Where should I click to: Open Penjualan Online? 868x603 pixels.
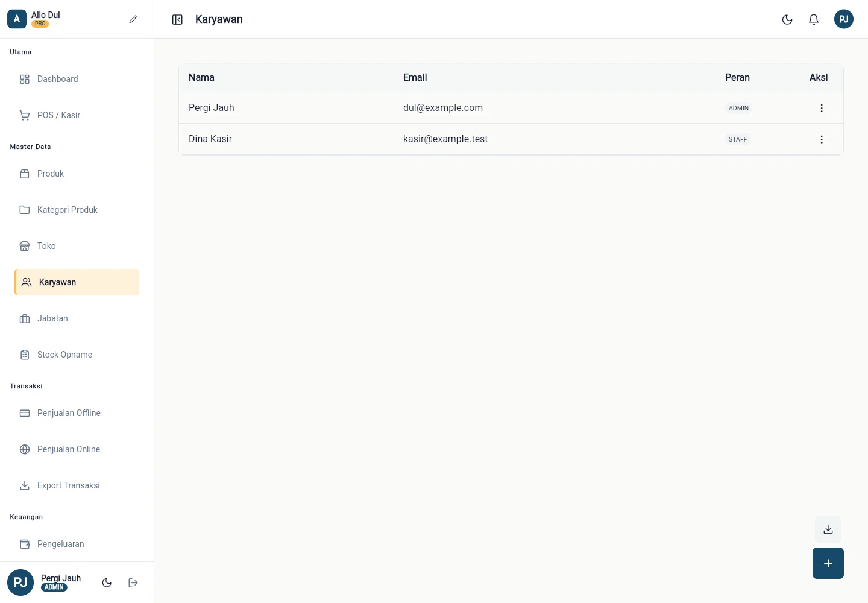[x=77, y=449]
